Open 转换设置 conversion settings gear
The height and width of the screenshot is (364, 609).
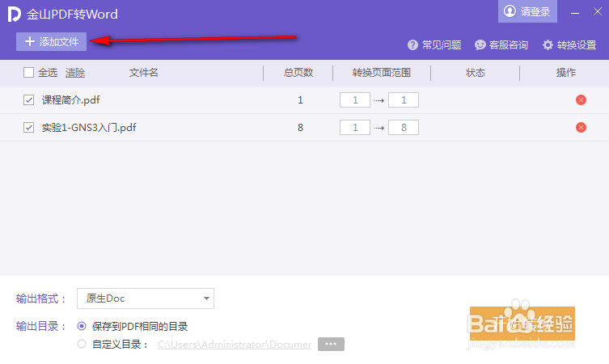[569, 45]
